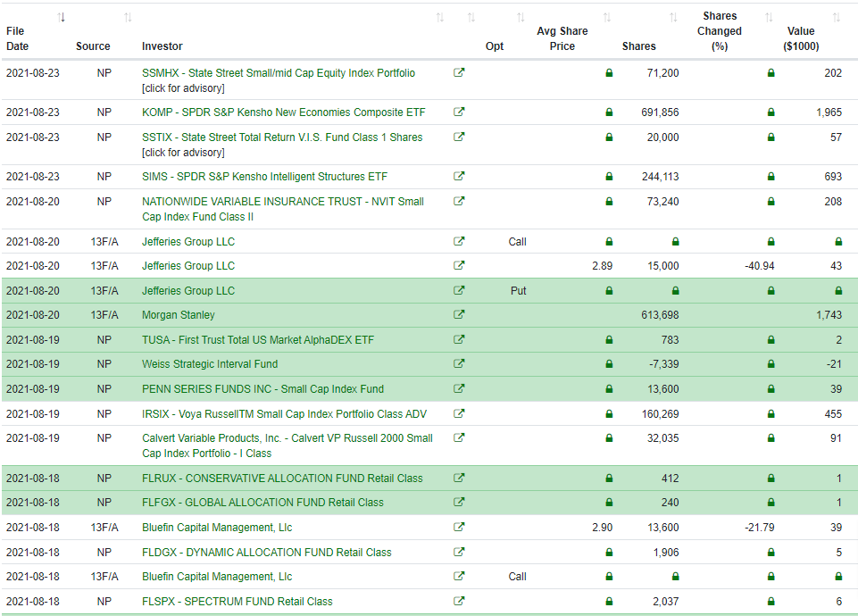This screenshot has width=858, height=616.
Task: Sort table by Value ($1000) arrows
Action: [x=836, y=18]
